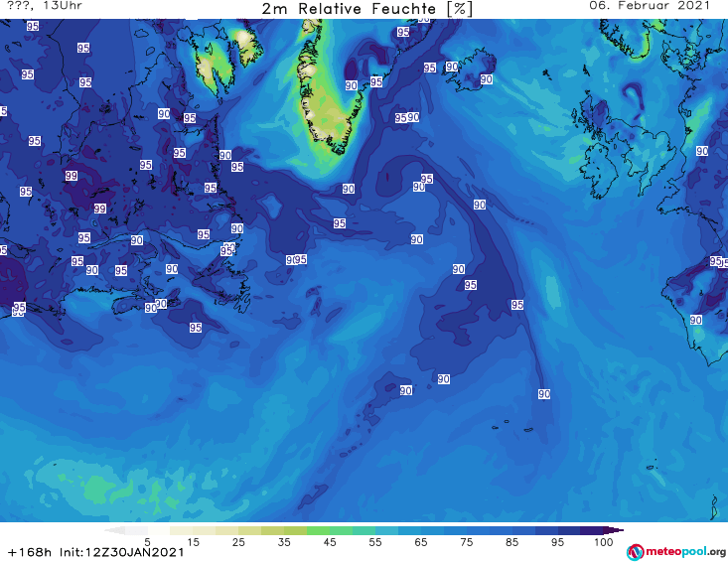Click legend tick label '55'
Screen dimensions: 728x562
pyautogui.click(x=375, y=542)
